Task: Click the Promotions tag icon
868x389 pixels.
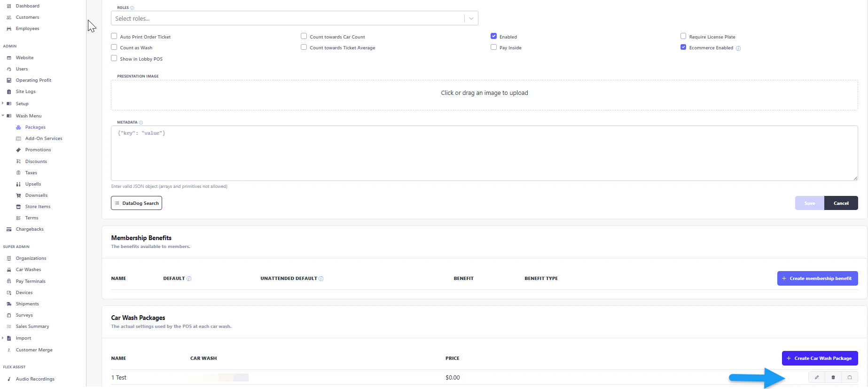Action: 18,150
